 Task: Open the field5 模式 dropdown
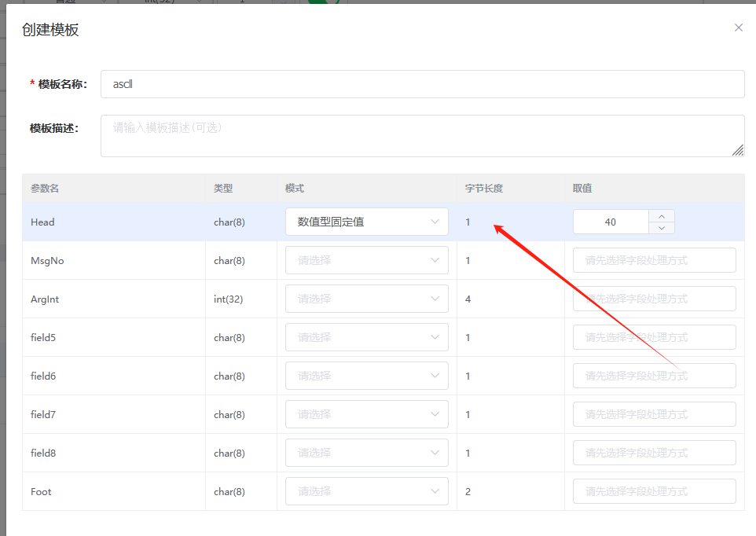[x=366, y=337]
